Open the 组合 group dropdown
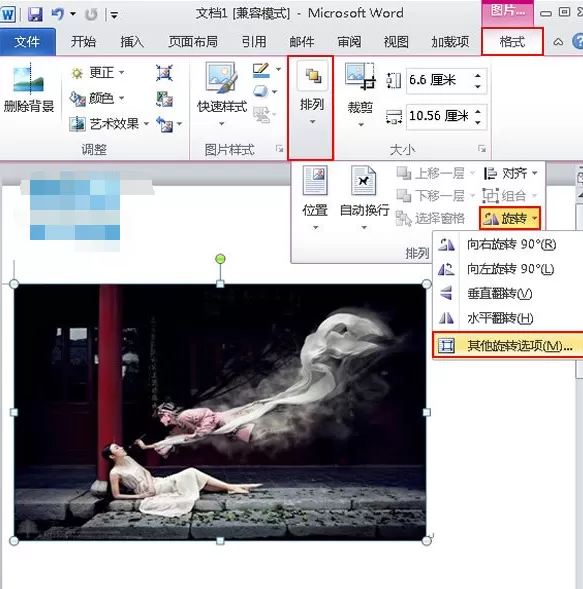This screenshot has height=589, width=583. [x=510, y=196]
